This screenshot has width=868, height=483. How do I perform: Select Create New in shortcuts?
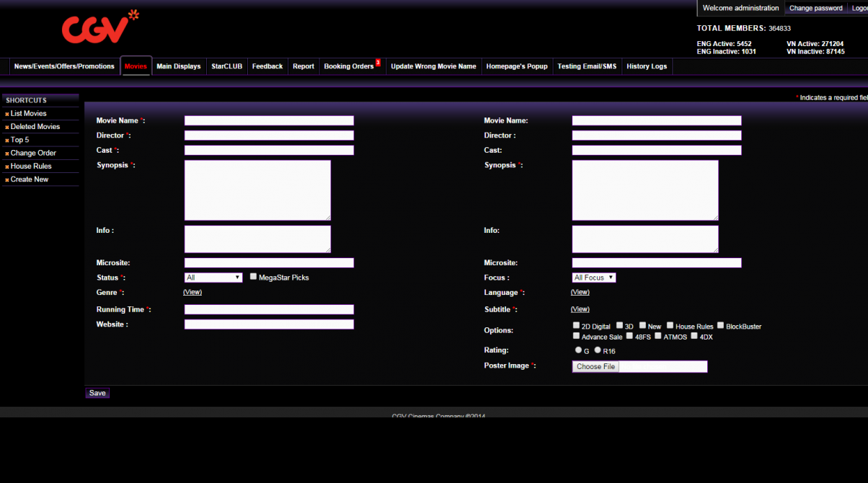click(x=30, y=180)
